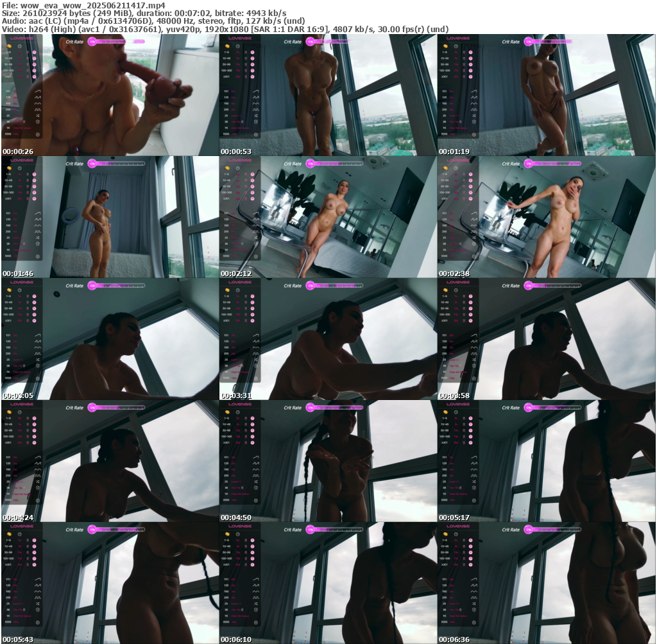
Task: Click the pink Crit Rate percentage circle, first frame
Action: [92, 42]
